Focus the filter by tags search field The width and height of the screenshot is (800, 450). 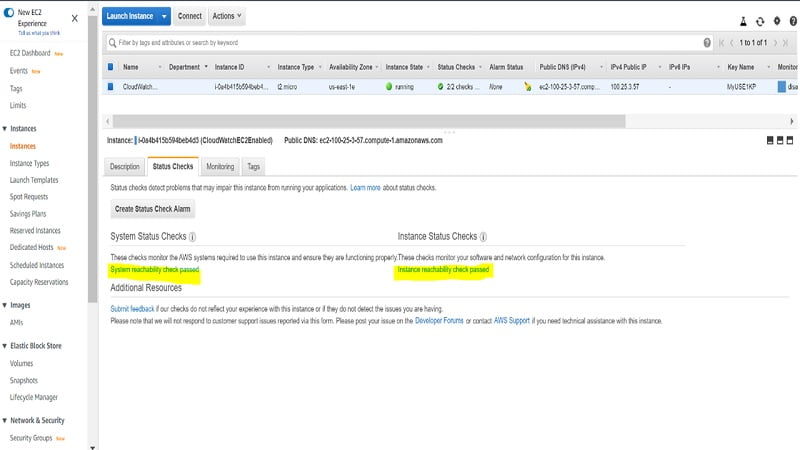[408, 43]
